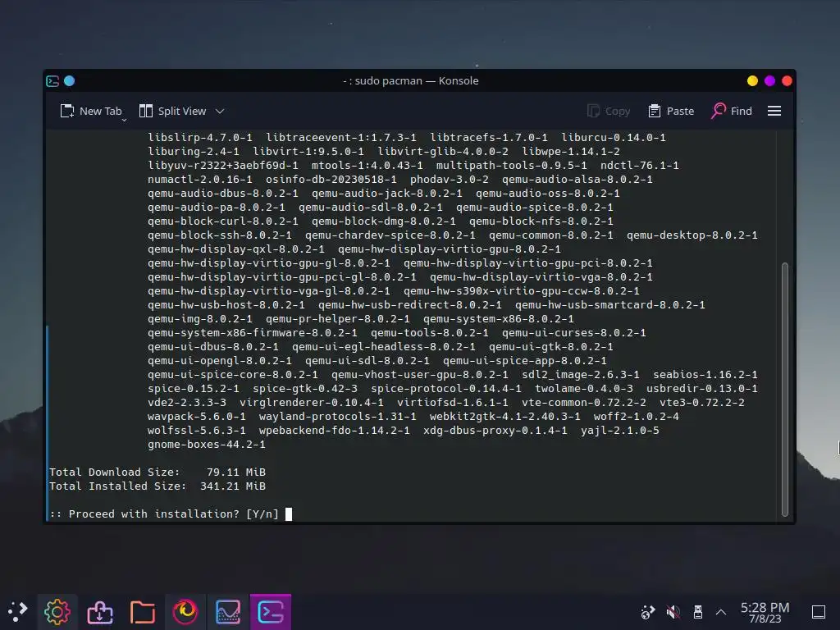The height and width of the screenshot is (630, 840).
Task: Click the 'Total Installed Size:' line
Action: 157,486
